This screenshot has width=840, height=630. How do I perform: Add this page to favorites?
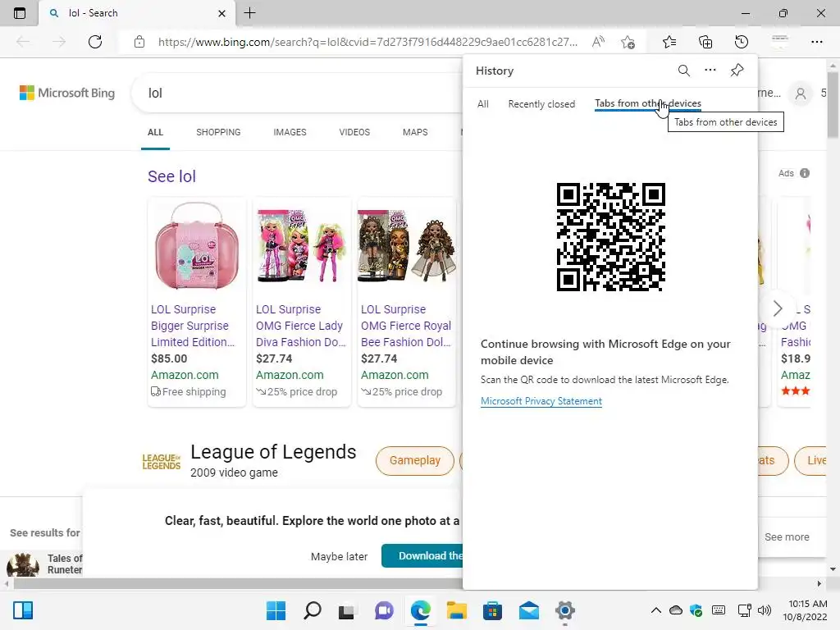click(628, 42)
